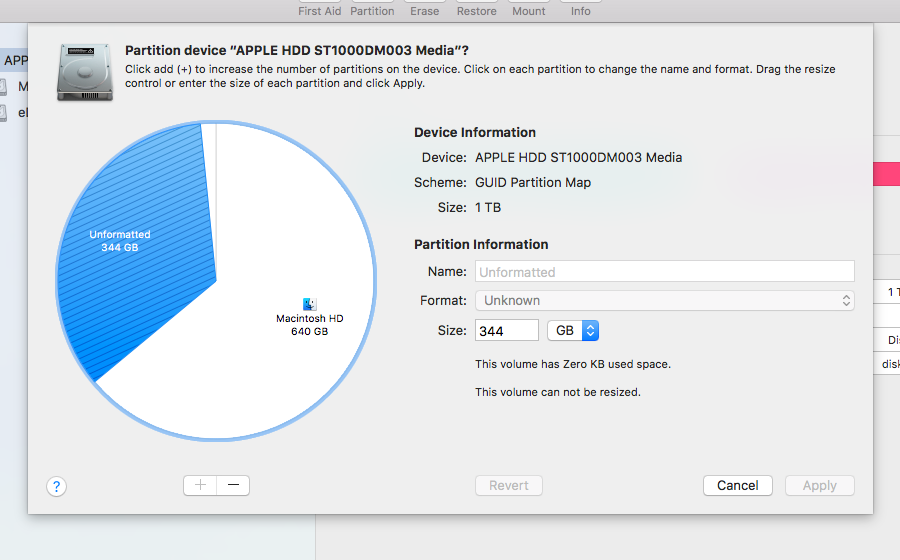Open the GB size unit dropdown
The image size is (900, 560).
(573, 330)
